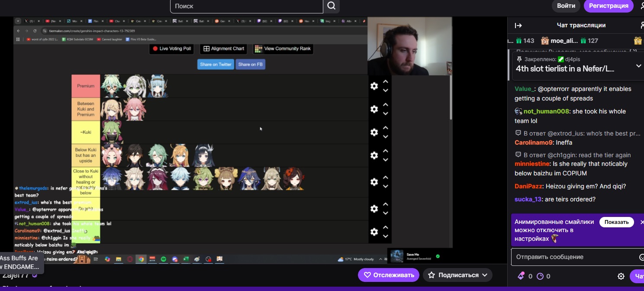This screenshot has width=644, height=291.
Task: Click the Регистрация sign-up button
Action: (x=609, y=6)
